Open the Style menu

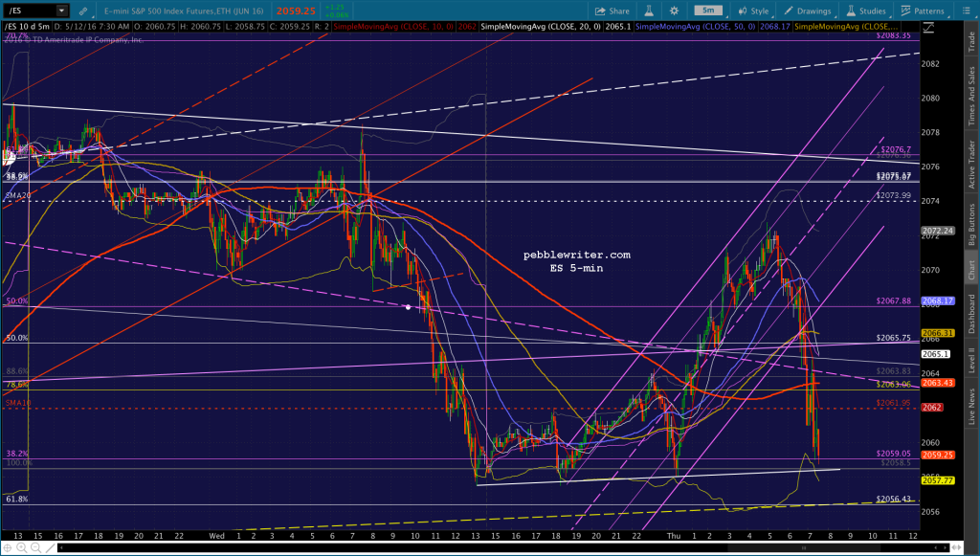tap(754, 11)
